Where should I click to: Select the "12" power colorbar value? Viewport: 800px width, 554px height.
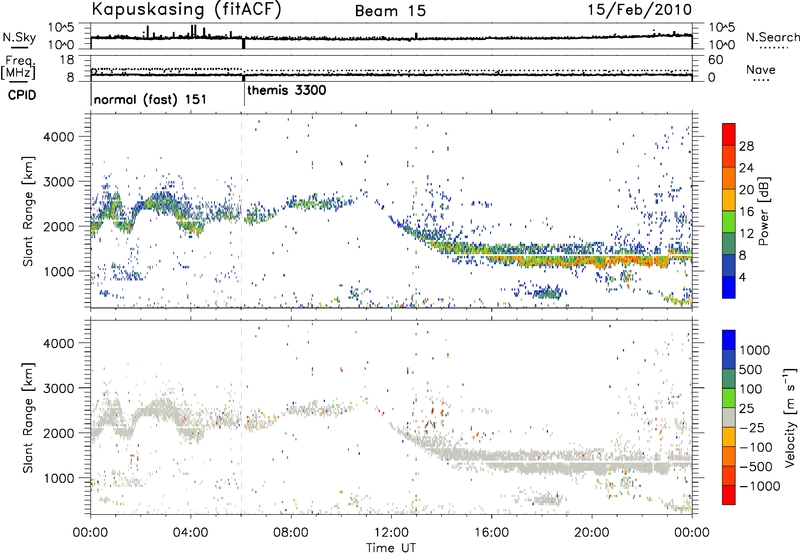[x=746, y=234]
